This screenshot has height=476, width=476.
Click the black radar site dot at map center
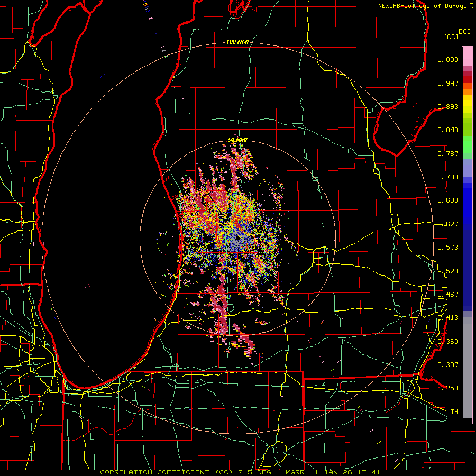tap(237, 237)
